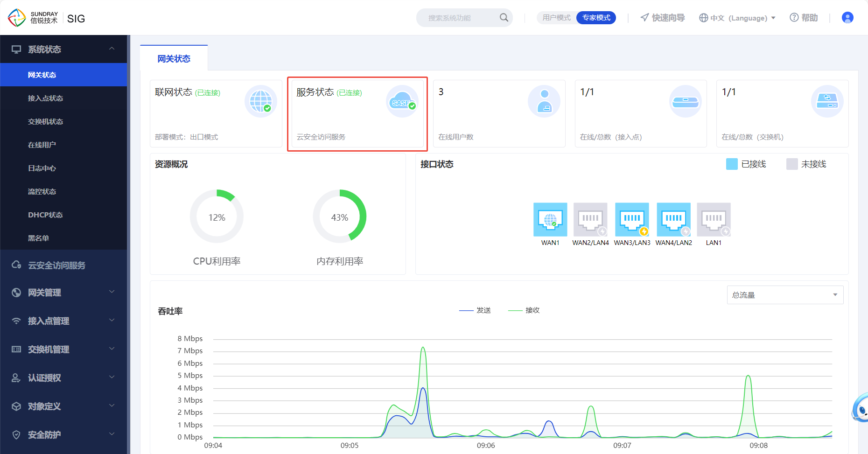This screenshot has height=454, width=868.
Task: Open 黑名单 in sidebar
Action: [x=63, y=238]
